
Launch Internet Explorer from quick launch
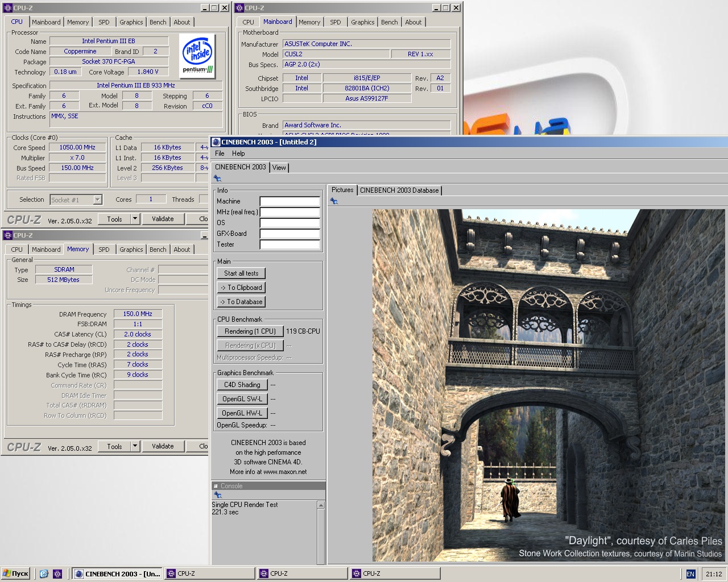tap(44, 574)
